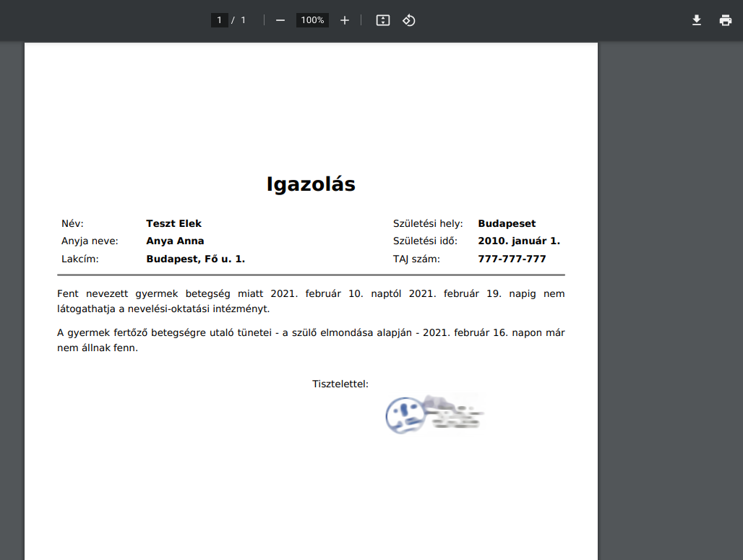Click the birth date 2010. január 1.
This screenshot has width=743, height=560.
[x=519, y=241]
